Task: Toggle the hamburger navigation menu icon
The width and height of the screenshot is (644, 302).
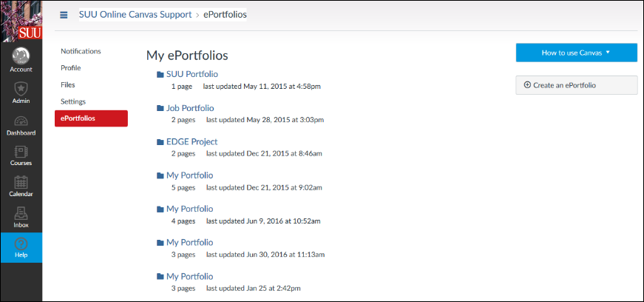Action: [64, 15]
